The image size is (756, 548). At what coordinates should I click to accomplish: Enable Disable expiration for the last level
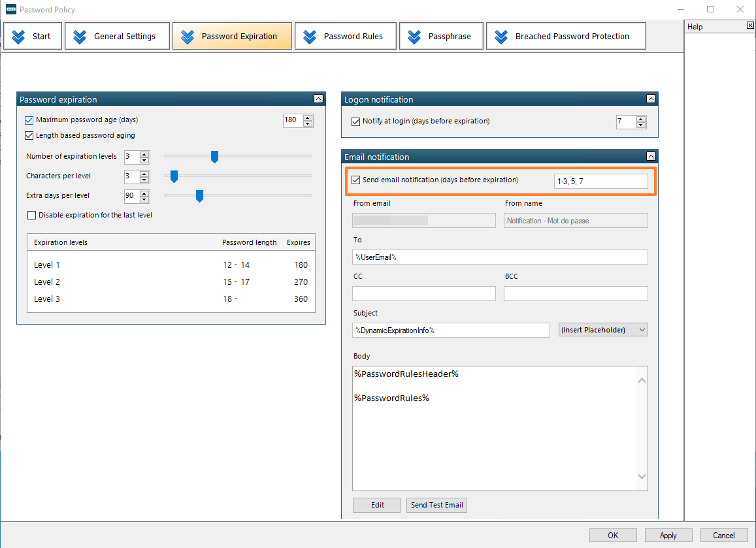click(31, 216)
